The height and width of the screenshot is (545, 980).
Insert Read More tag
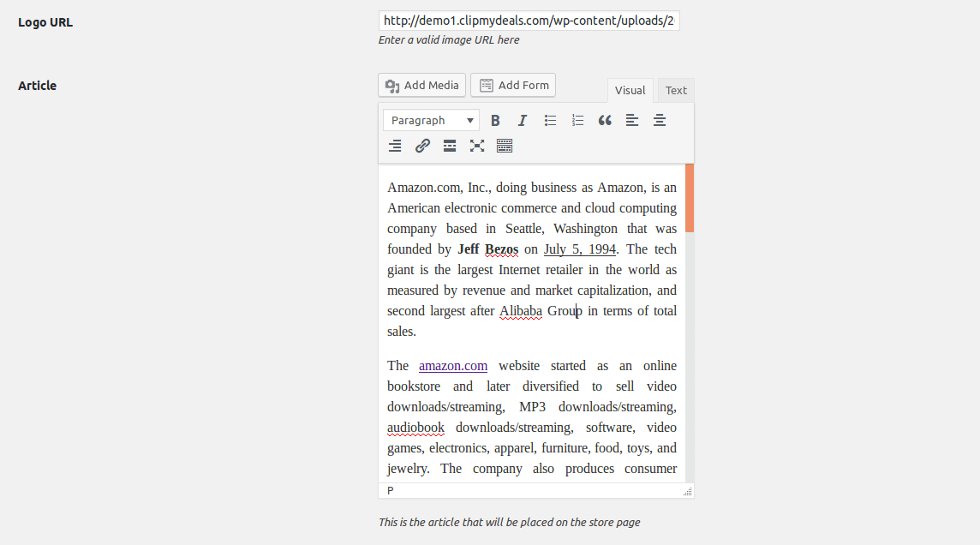450,147
